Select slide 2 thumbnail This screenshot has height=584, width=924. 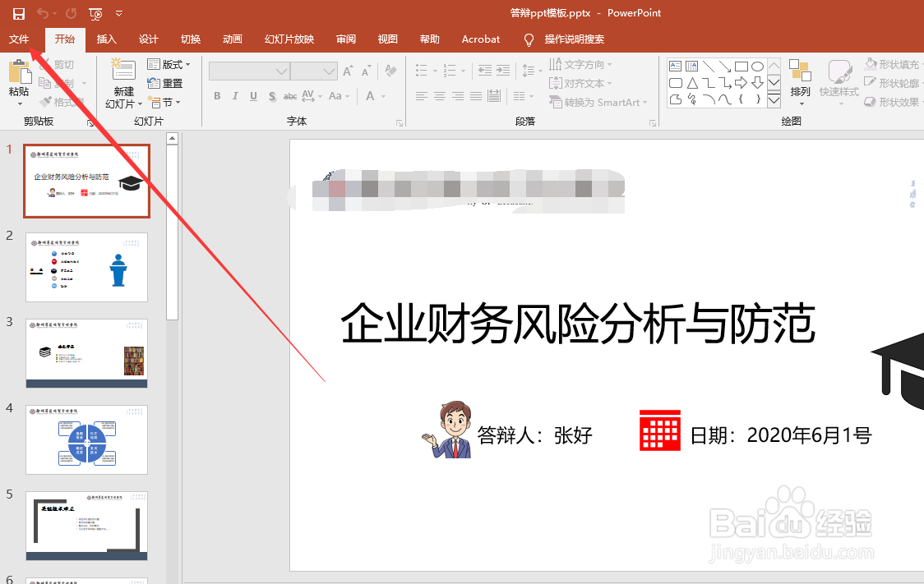point(86,267)
